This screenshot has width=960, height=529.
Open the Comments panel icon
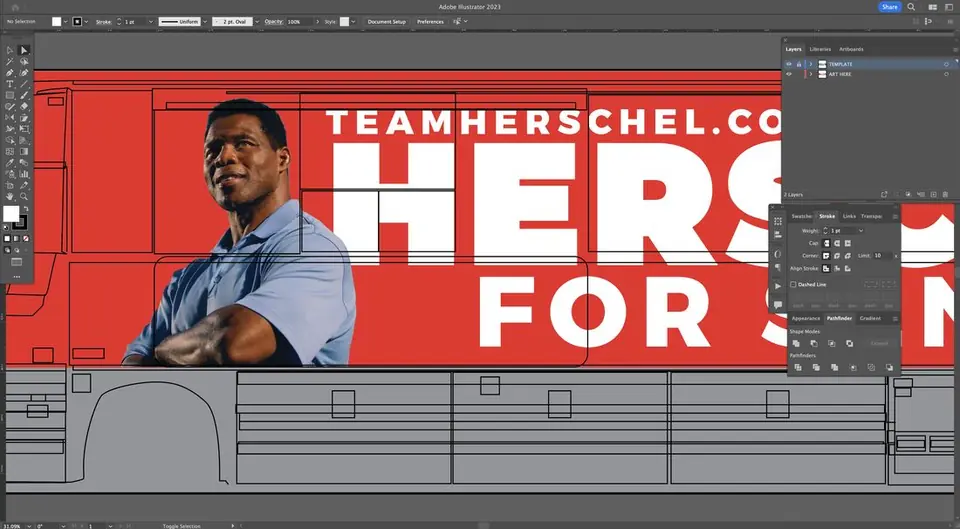point(778,304)
